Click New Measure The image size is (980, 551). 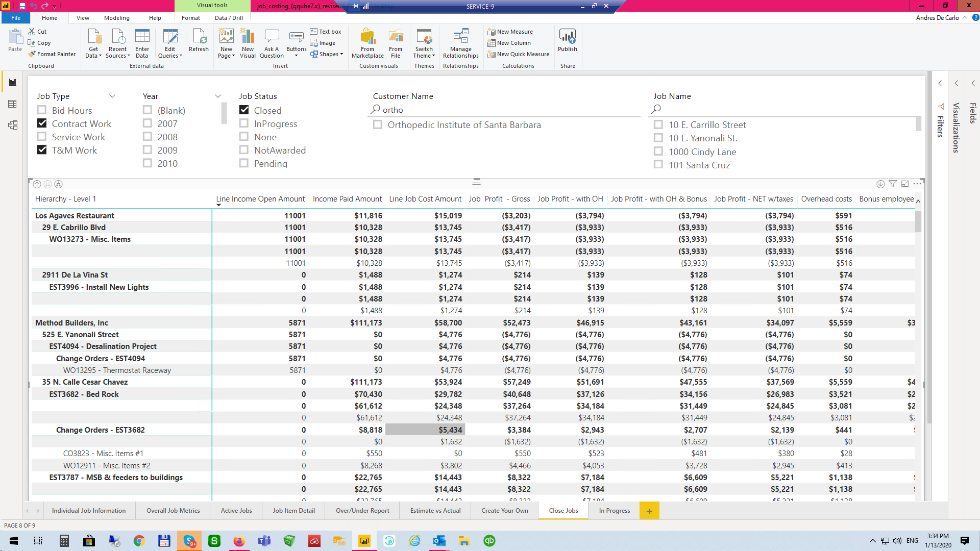(510, 32)
